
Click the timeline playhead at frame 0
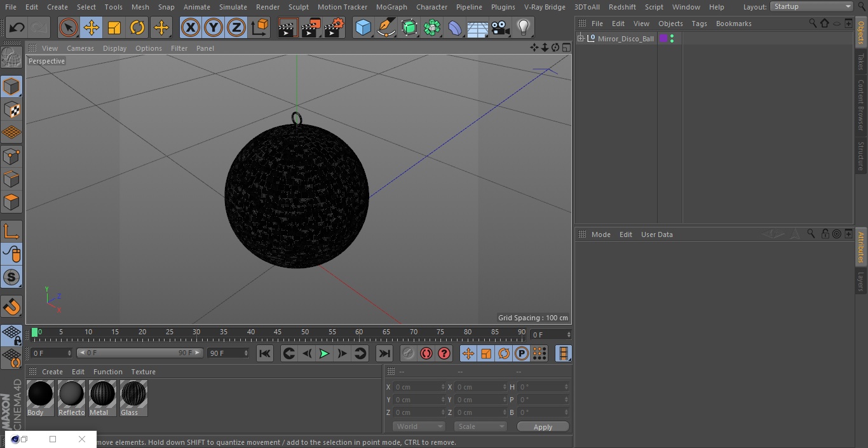click(x=35, y=332)
